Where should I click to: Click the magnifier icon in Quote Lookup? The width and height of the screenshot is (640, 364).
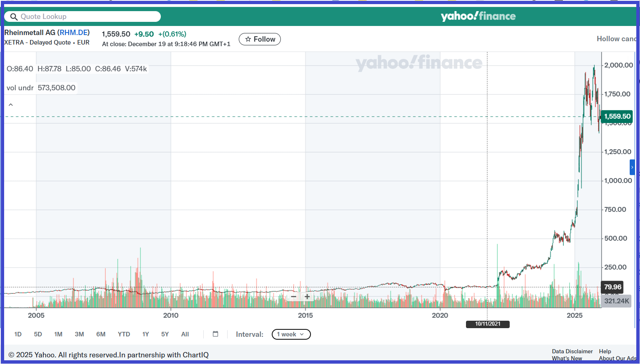click(x=14, y=17)
